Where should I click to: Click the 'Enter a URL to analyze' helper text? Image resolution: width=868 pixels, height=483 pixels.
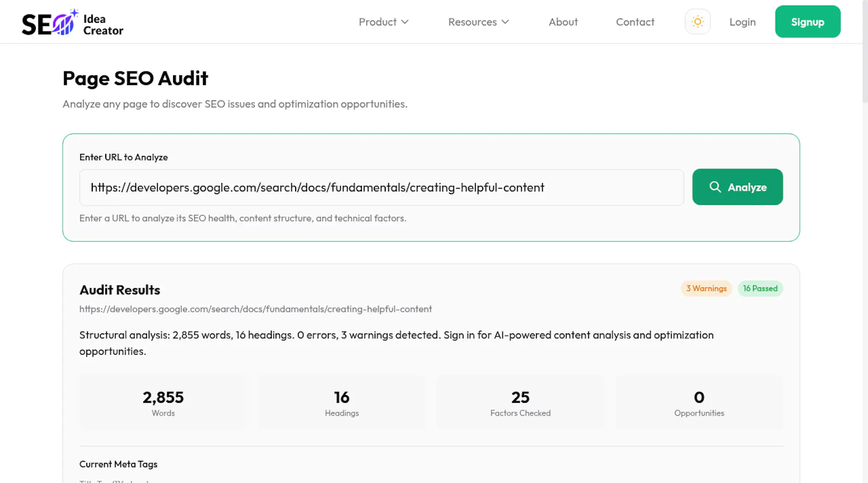pyautogui.click(x=242, y=218)
